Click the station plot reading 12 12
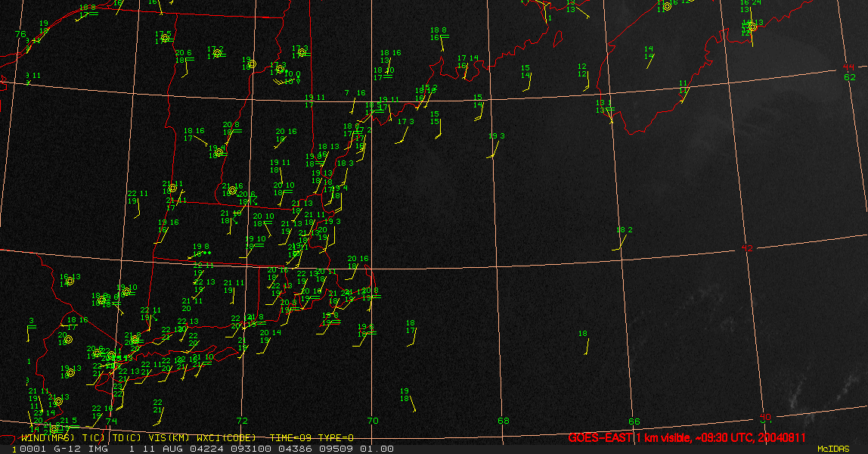868x454 pixels. [x=581, y=70]
